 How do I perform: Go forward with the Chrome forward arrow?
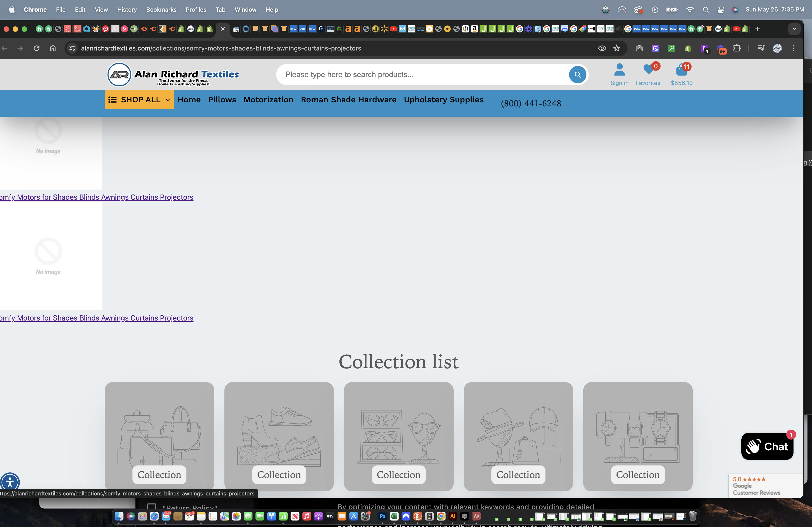pyautogui.click(x=20, y=48)
